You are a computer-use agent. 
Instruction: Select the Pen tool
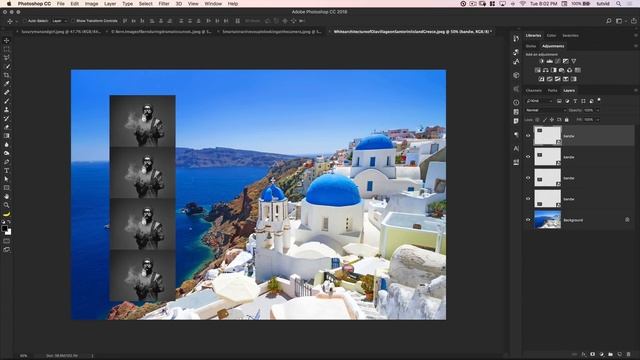(7, 162)
